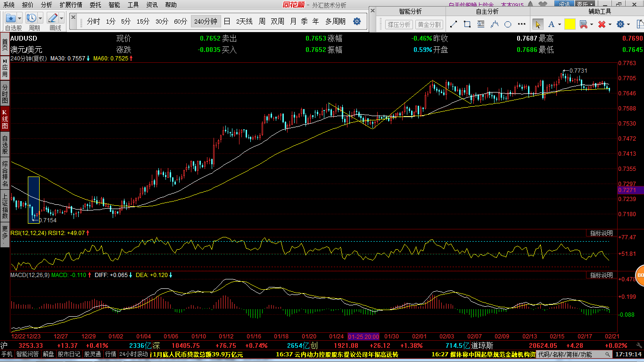Expand the 周期 dropdown arrow
The image size is (644, 362).
point(41,18)
